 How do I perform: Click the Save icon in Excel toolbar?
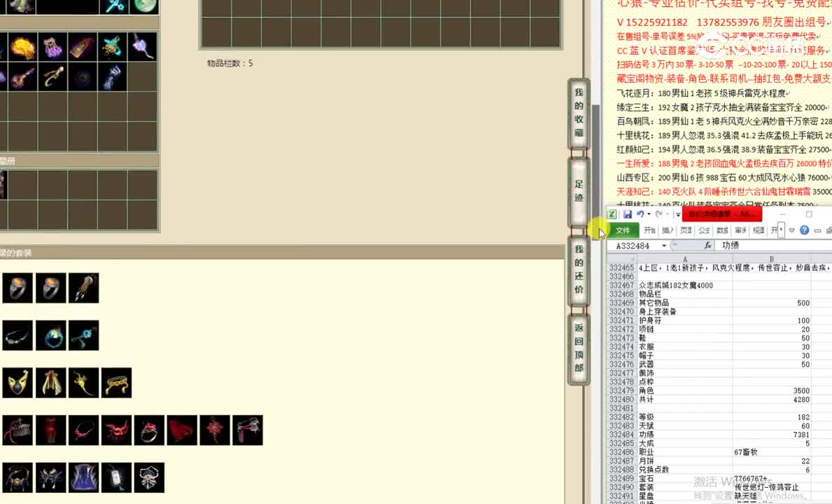[x=628, y=214]
